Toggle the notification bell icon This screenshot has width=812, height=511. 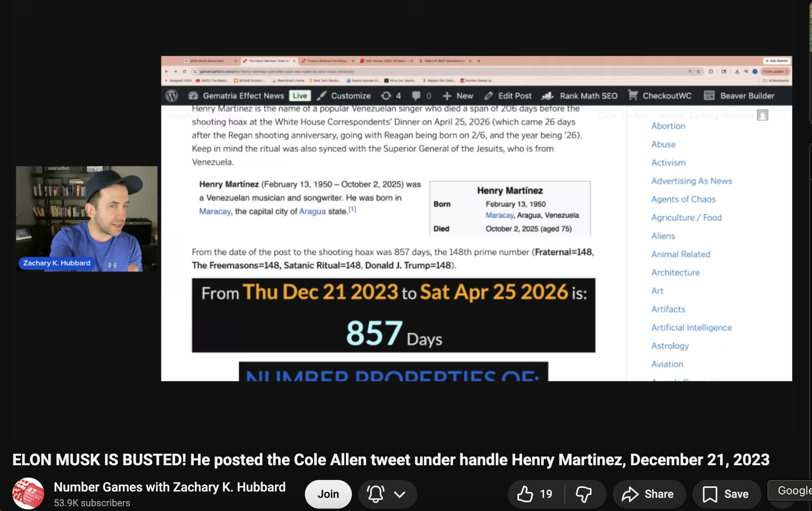375,494
